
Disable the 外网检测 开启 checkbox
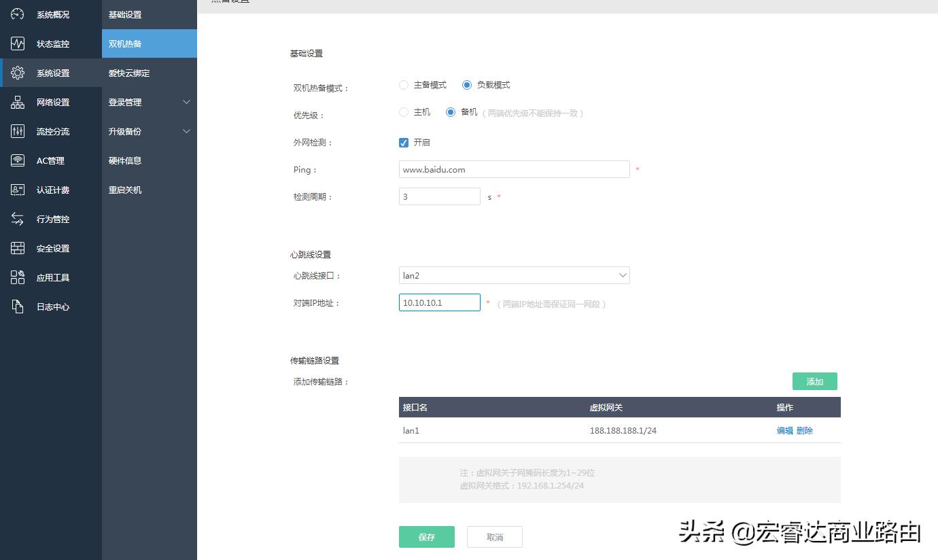[404, 142]
